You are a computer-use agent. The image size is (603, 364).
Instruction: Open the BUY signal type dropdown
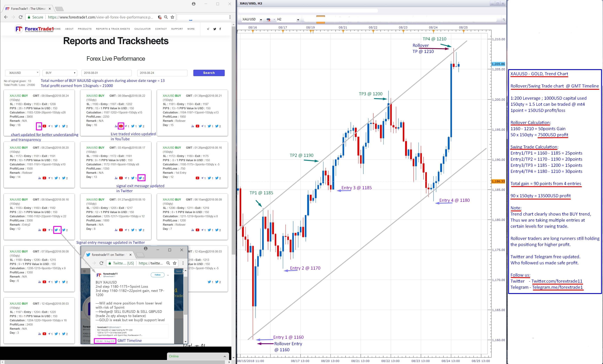point(60,73)
